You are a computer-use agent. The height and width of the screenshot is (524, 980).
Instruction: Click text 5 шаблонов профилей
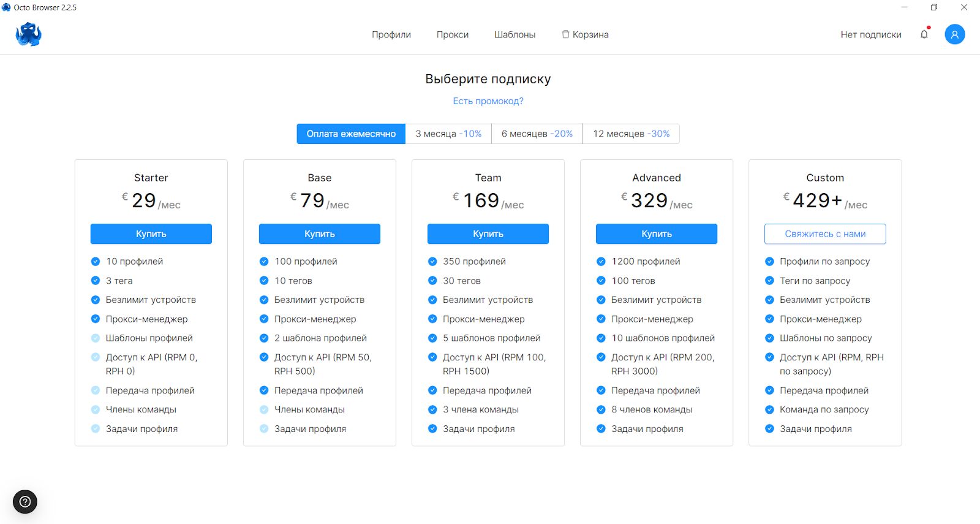click(492, 338)
